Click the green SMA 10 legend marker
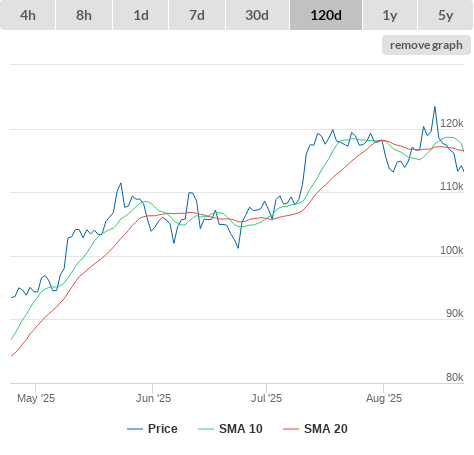474x455 pixels. pyautogui.click(x=206, y=429)
